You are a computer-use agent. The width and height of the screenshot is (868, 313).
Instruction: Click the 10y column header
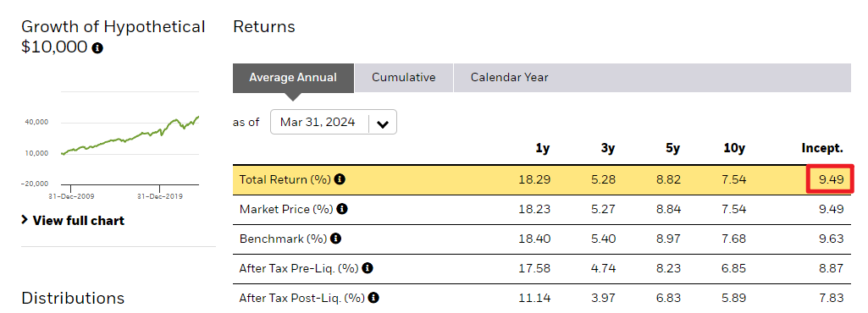[x=736, y=148]
